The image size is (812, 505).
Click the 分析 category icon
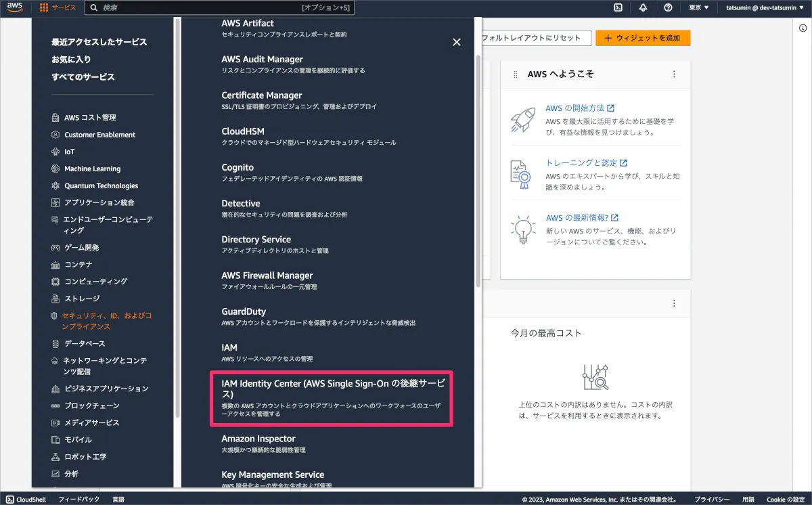point(56,474)
